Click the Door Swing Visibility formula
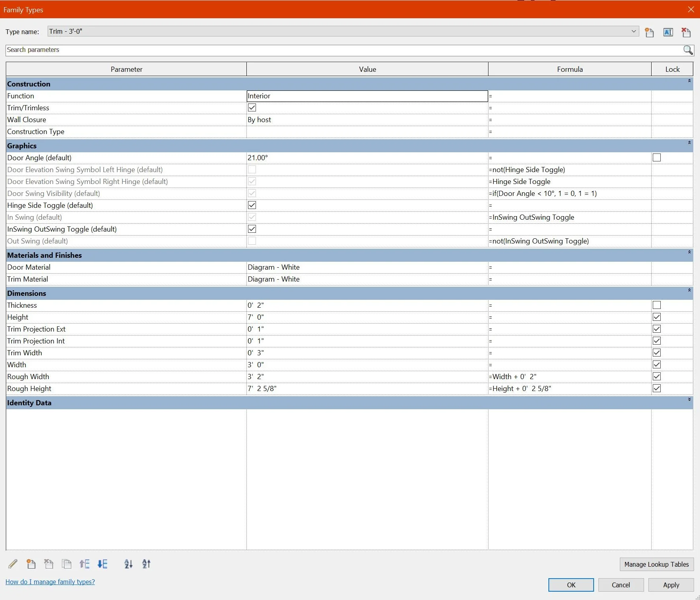The image size is (700, 600). click(569, 194)
